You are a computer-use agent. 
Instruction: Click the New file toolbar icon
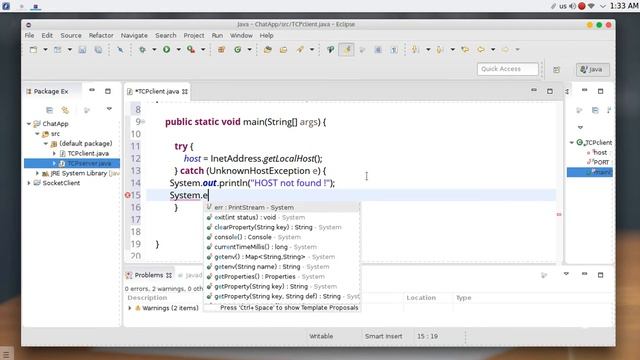(x=33, y=49)
